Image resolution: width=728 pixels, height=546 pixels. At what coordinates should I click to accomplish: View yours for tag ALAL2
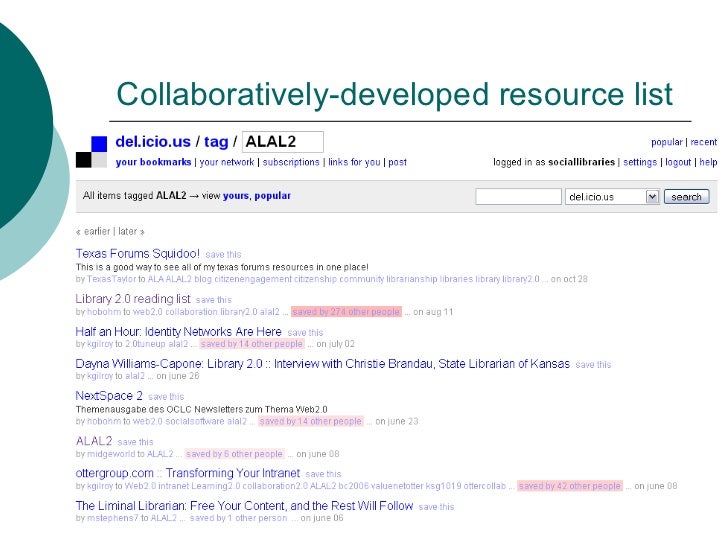[235, 195]
